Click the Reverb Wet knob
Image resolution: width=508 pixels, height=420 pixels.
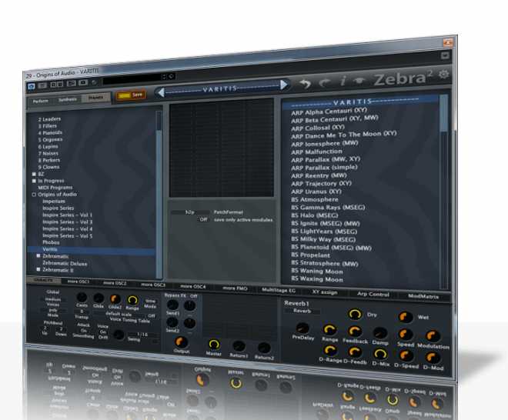click(405, 317)
